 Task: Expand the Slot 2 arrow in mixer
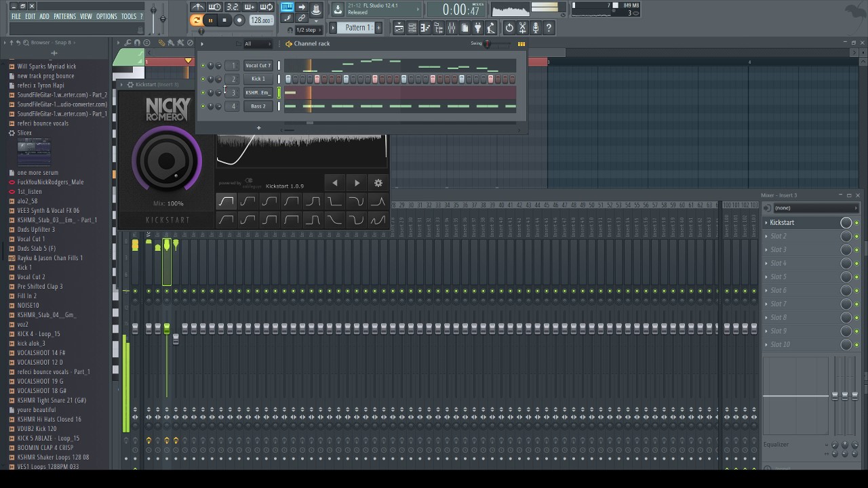point(766,237)
